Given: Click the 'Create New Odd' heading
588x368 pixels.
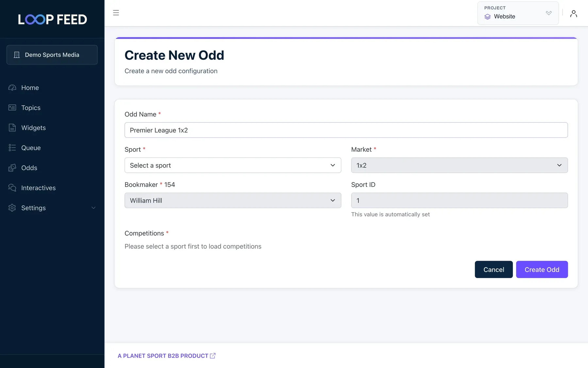Looking at the screenshot, I should click(x=174, y=55).
